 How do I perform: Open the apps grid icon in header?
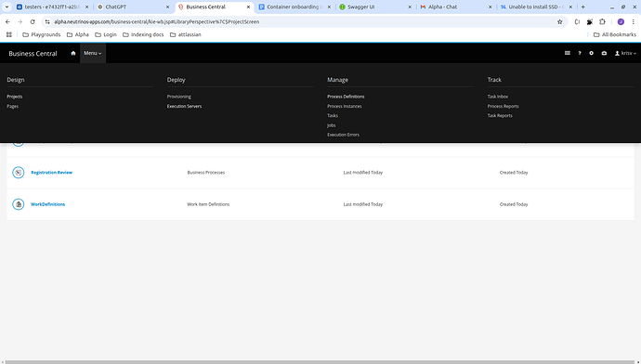click(x=567, y=53)
